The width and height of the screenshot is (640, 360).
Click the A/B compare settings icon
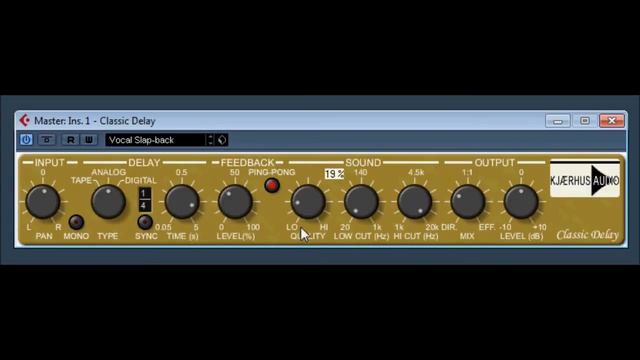point(47,140)
